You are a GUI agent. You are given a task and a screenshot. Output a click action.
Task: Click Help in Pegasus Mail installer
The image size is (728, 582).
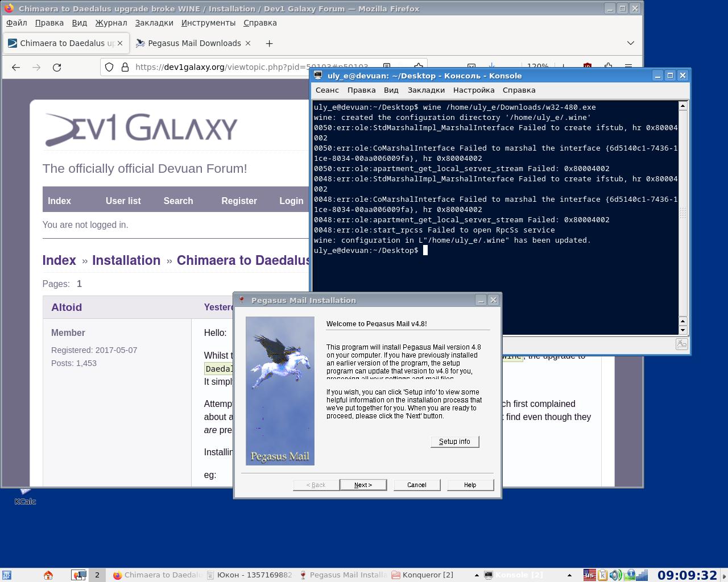470,485
